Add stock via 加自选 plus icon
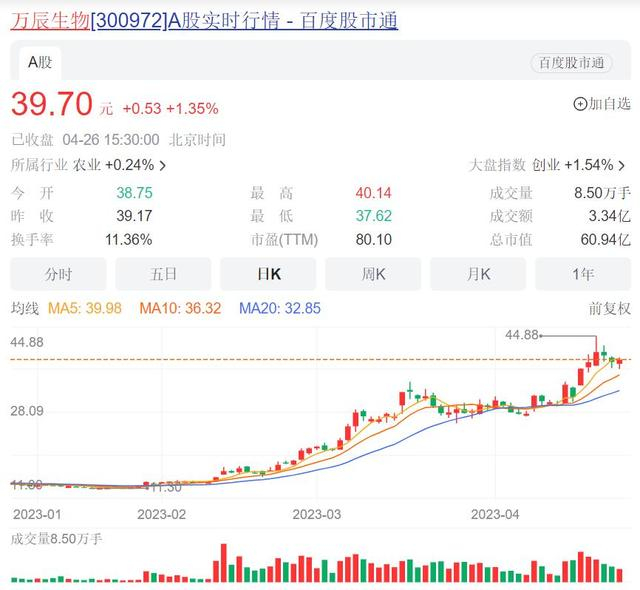 (580, 104)
